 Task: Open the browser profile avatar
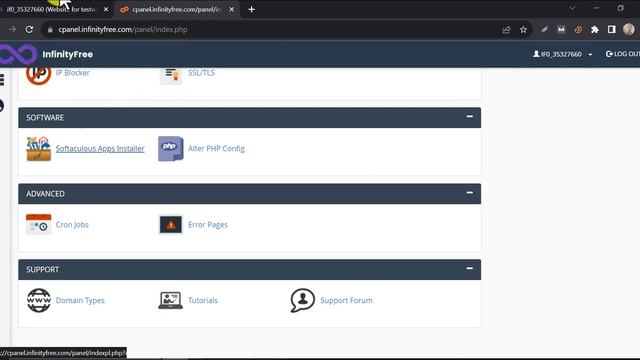(629, 29)
